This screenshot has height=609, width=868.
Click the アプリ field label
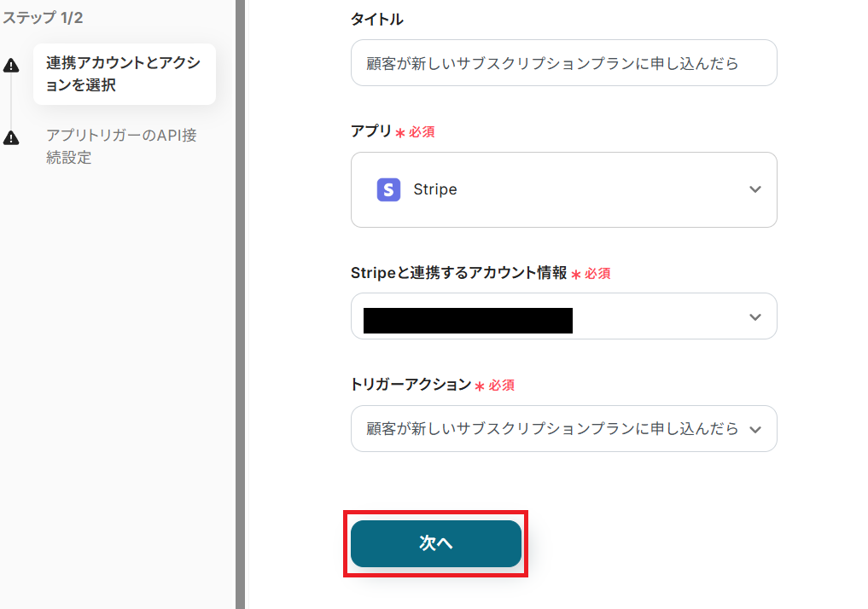(370, 131)
